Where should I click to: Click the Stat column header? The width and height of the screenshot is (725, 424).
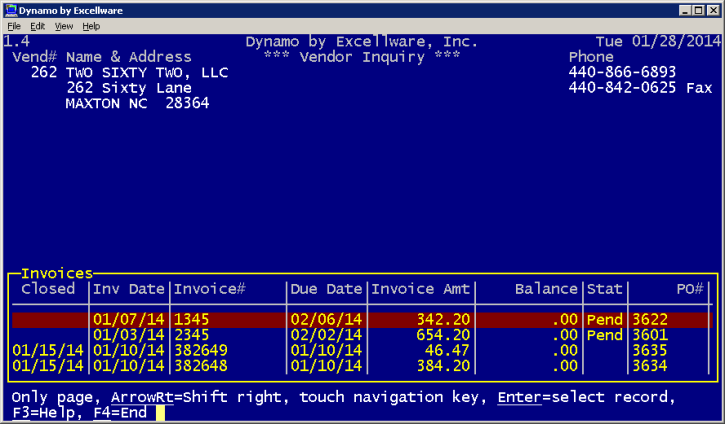pyautogui.click(x=605, y=289)
